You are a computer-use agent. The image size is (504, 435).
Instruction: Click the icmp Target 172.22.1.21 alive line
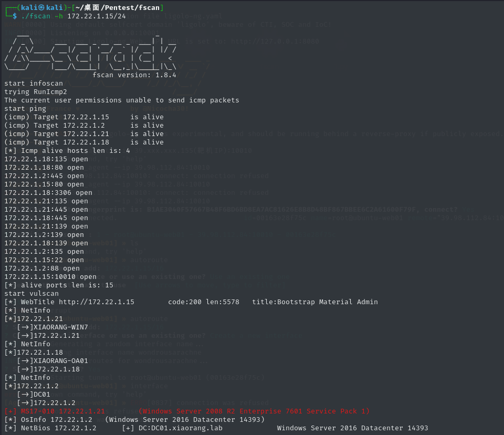point(84,134)
